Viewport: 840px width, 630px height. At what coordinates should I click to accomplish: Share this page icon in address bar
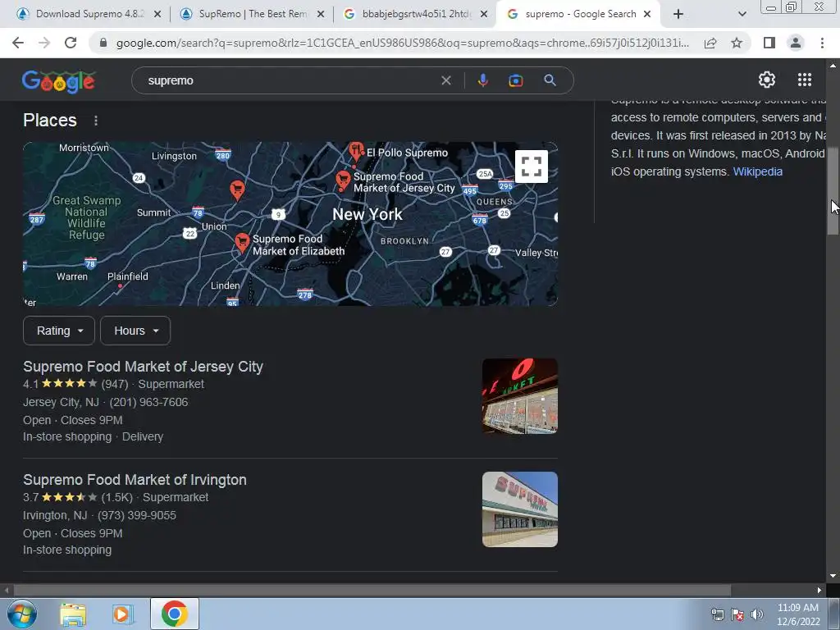tap(710, 43)
